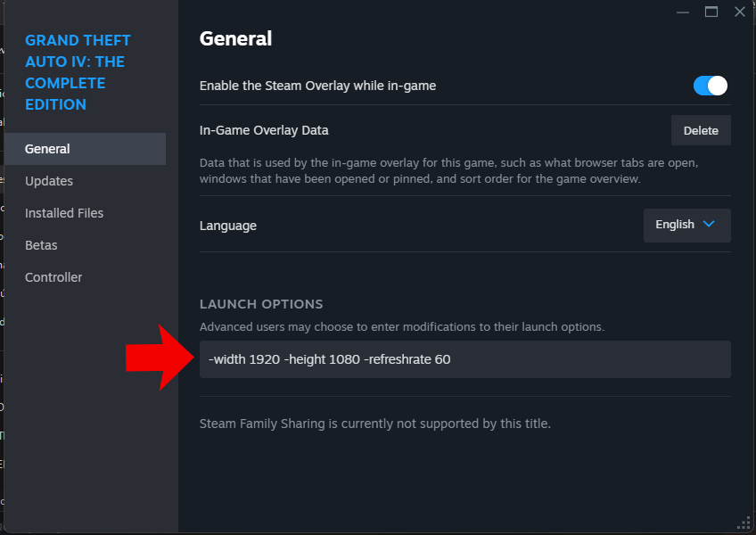Screen dimensions: 756x535
Task: Click the chevron arrow beside English
Action: tap(710, 225)
